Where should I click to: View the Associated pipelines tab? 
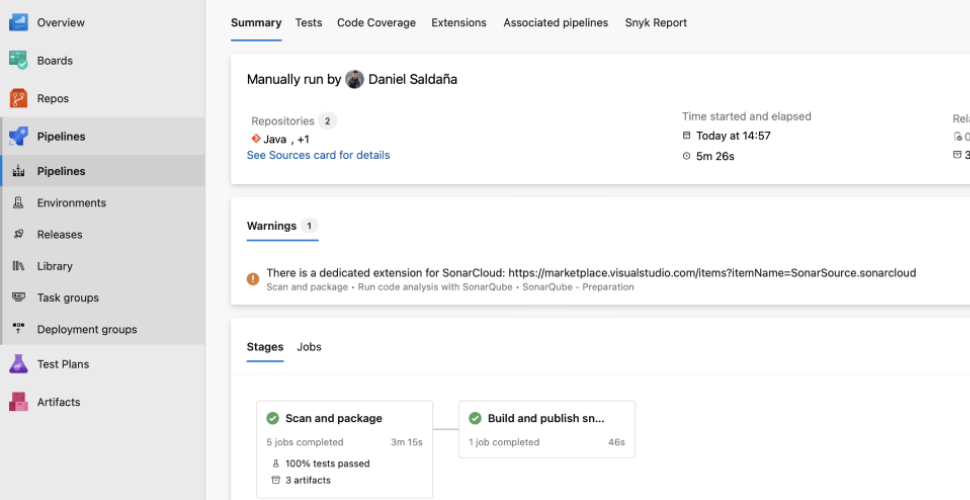pyautogui.click(x=555, y=22)
